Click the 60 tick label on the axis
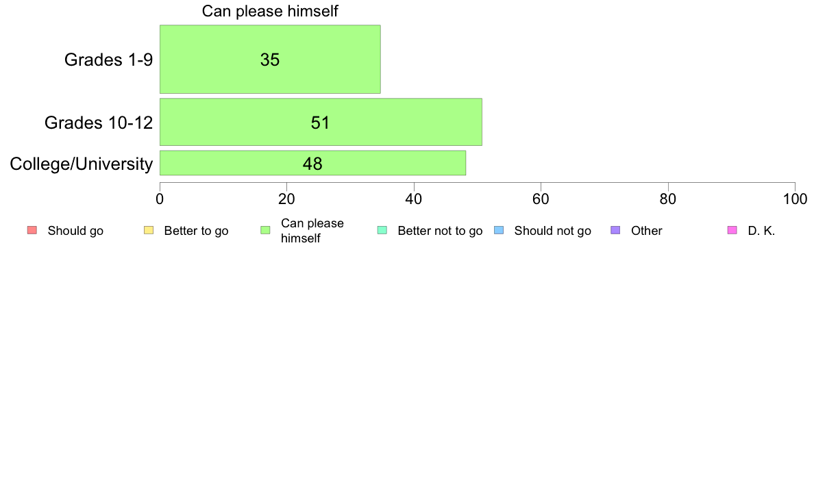 541,199
